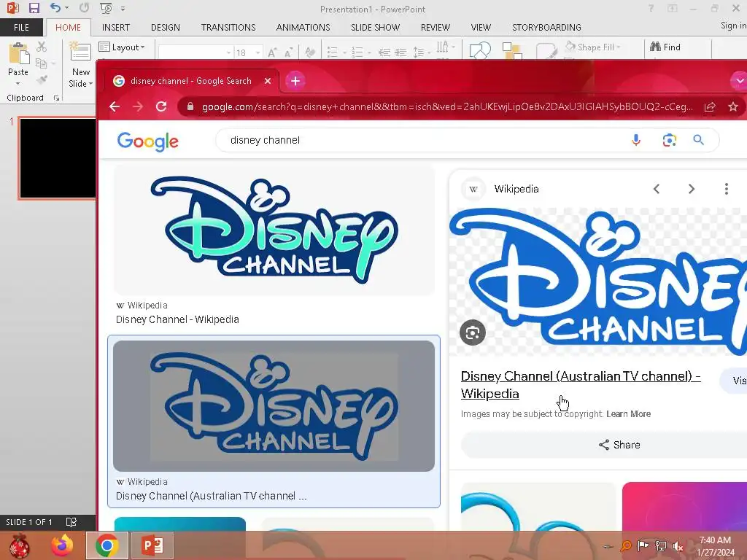The height and width of the screenshot is (560, 747).
Task: Reload the Google search page
Action: coord(161,106)
